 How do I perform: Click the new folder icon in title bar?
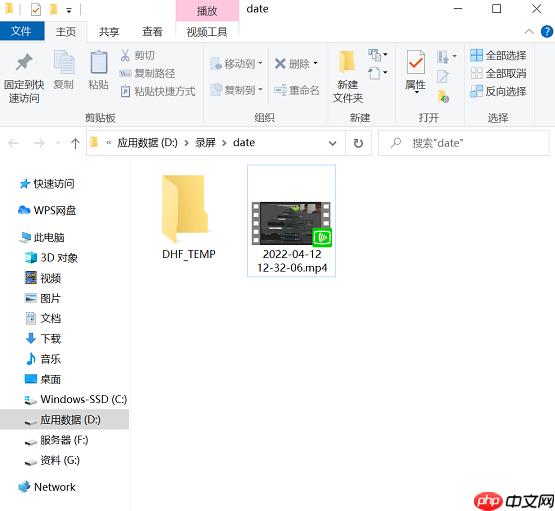click(53, 10)
